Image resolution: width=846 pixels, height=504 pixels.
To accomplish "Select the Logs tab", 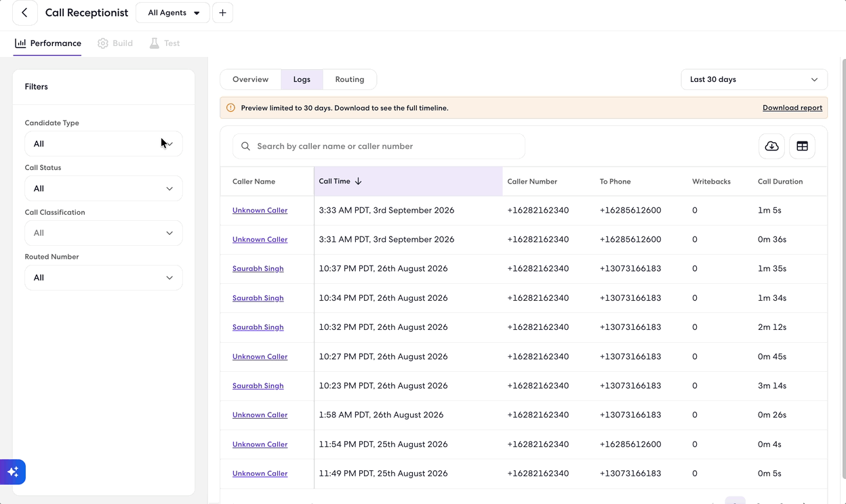I will 302,79.
